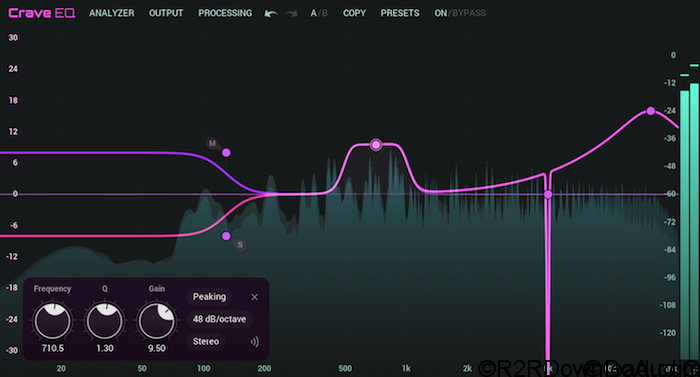Click the Q knob
This screenshot has height=377, width=700.
coord(105,321)
